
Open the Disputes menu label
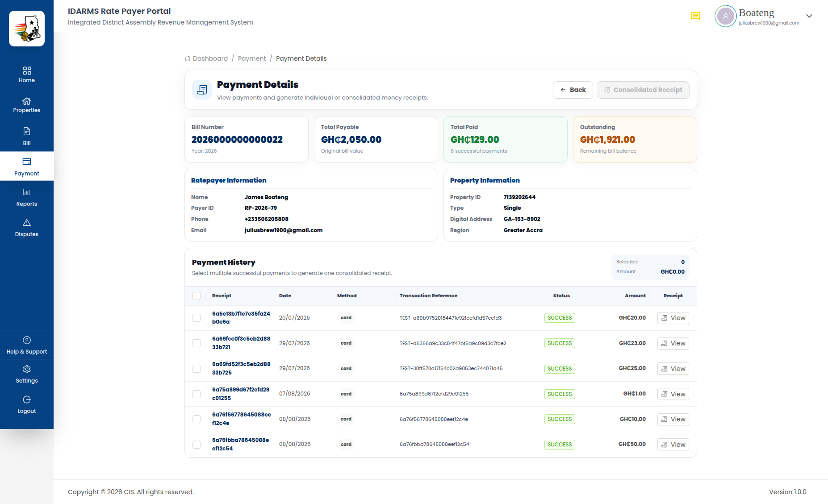(27, 234)
